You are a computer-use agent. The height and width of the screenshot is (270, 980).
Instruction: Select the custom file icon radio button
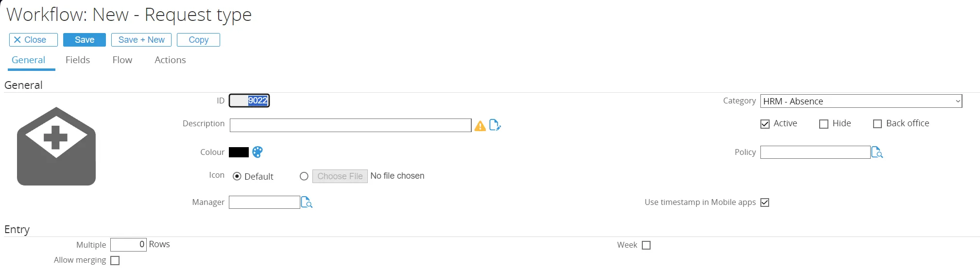[304, 176]
